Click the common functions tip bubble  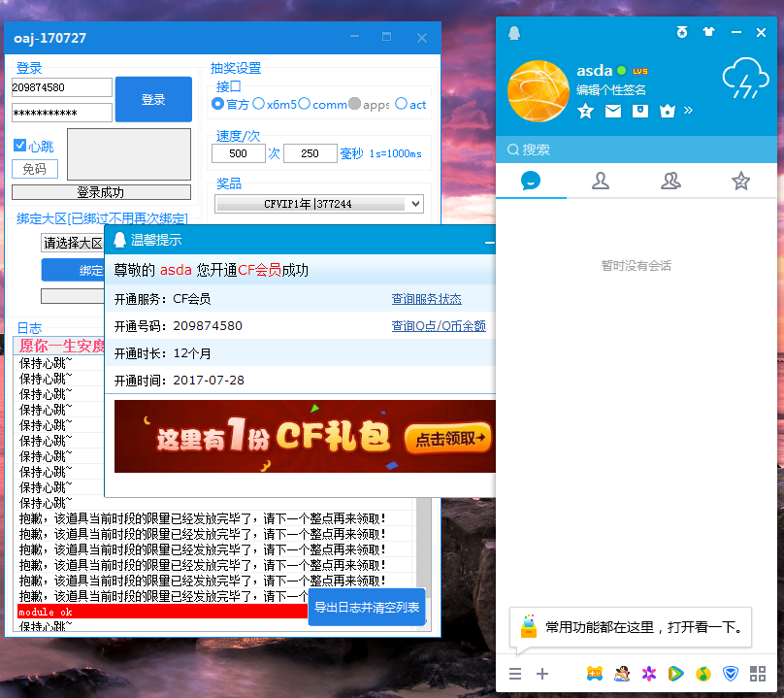click(631, 627)
